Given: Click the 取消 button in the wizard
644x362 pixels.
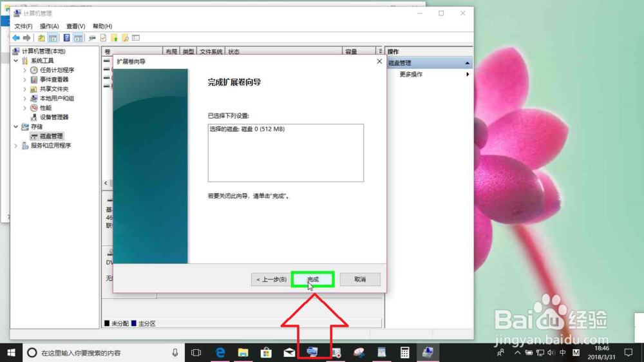Looking at the screenshot, I should coord(360,280).
